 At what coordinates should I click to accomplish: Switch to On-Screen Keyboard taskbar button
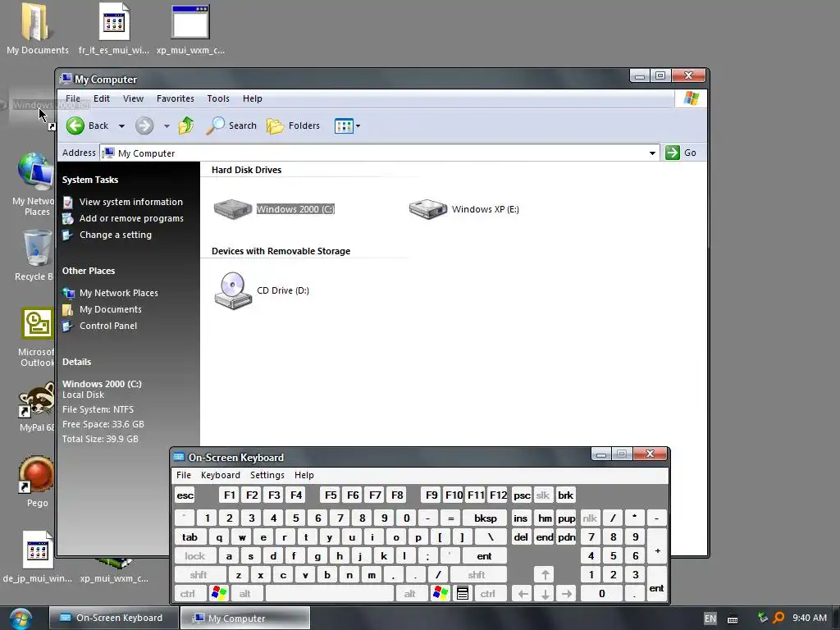[113, 618]
